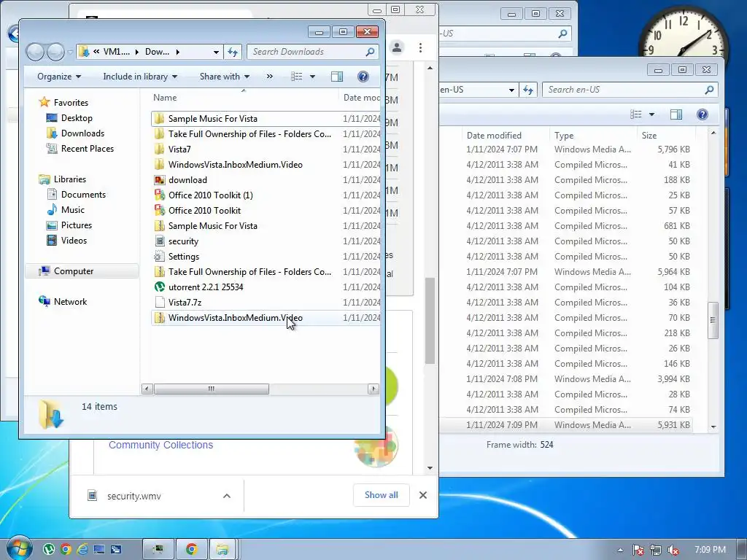This screenshot has width=747, height=560.
Task: Open Desktop in Favorites
Action: point(76,118)
